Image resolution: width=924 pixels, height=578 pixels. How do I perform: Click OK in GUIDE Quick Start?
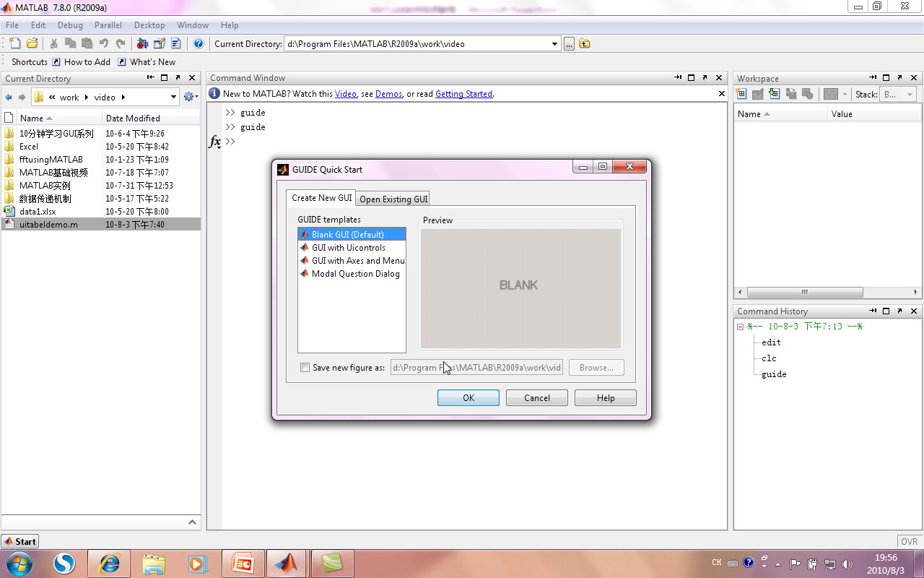coord(468,398)
